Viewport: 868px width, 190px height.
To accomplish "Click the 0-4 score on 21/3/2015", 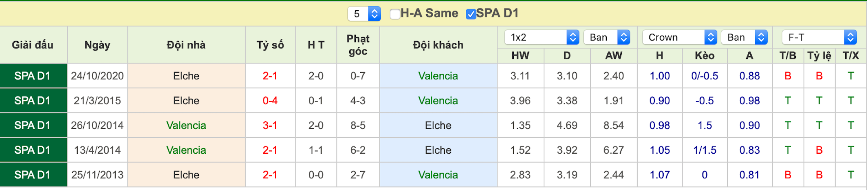I will (270, 101).
